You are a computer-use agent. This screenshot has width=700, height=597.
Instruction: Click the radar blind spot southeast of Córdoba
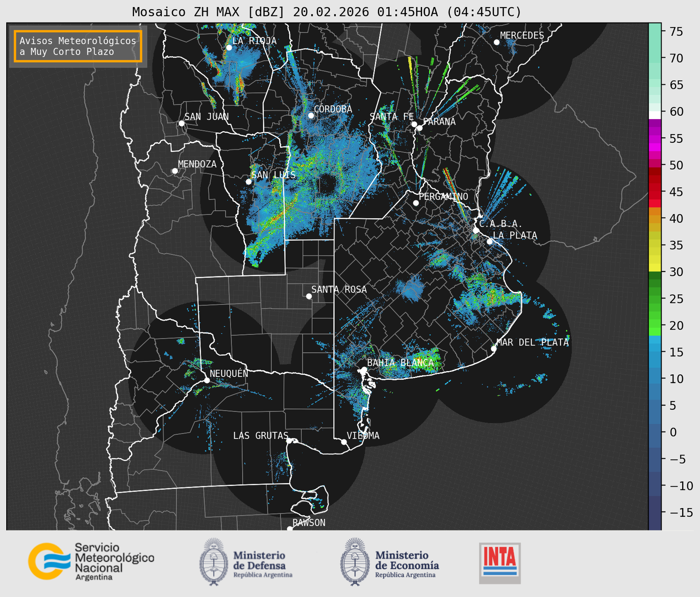[x=327, y=184]
